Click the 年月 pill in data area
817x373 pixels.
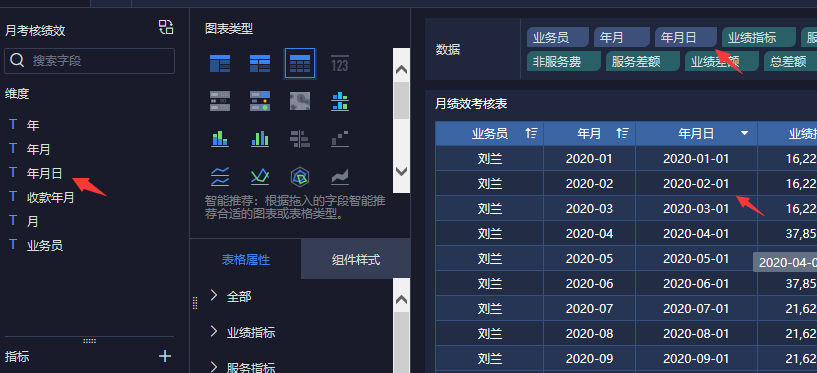click(622, 38)
